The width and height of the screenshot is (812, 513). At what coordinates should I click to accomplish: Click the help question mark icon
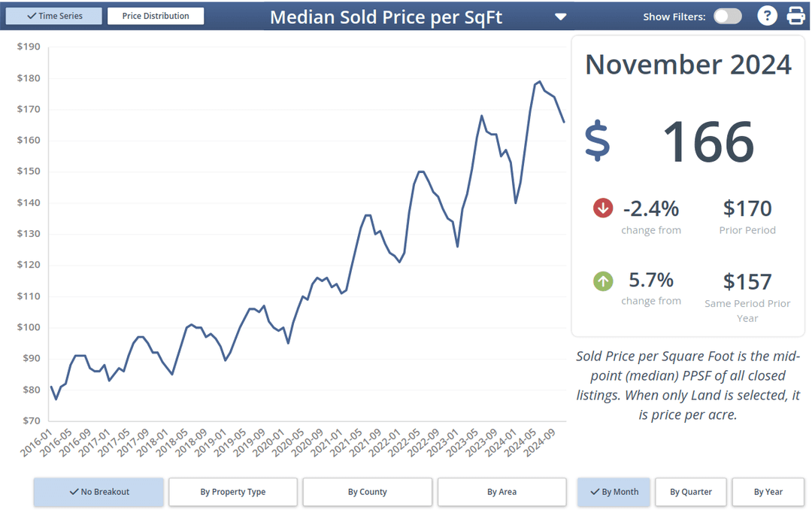tap(766, 16)
